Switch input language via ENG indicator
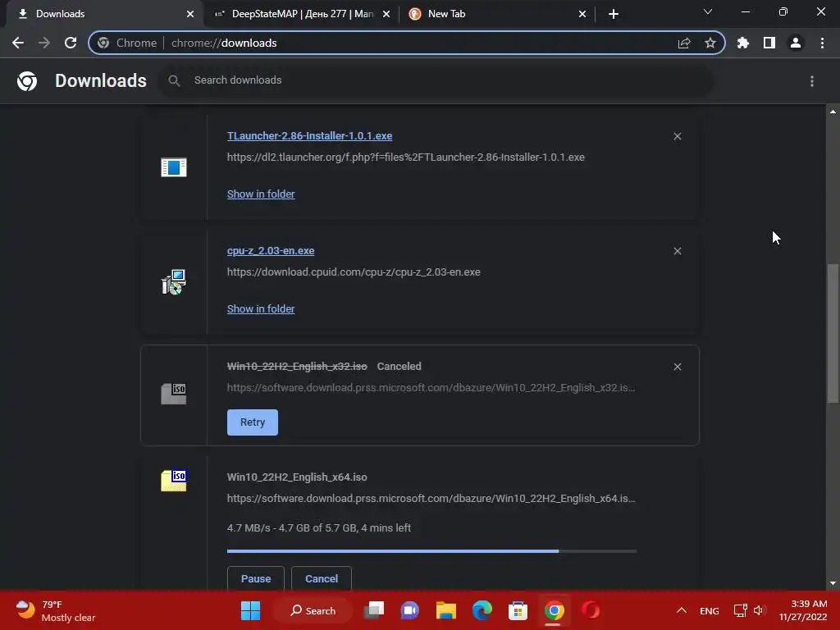The image size is (840, 630). [x=710, y=610]
